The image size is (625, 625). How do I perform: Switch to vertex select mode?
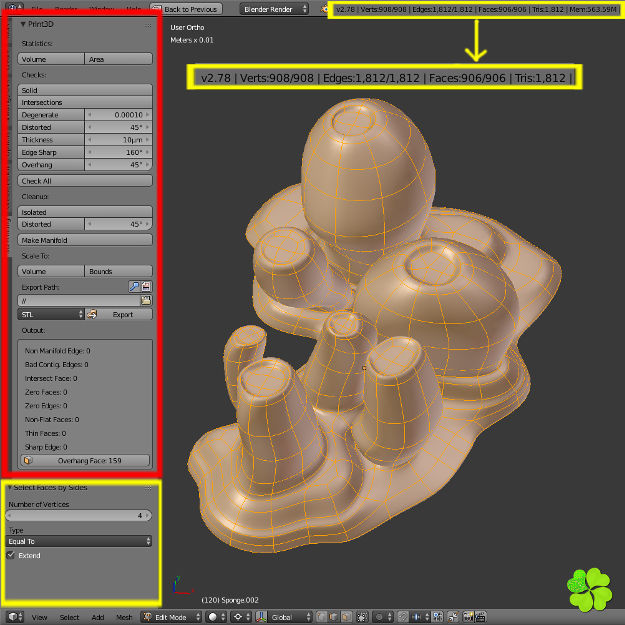pos(321,617)
